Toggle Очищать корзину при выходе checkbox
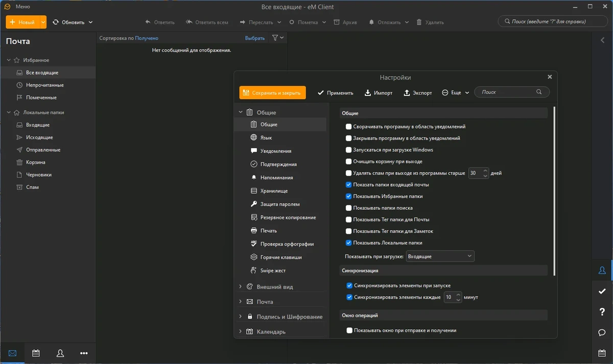Viewport: 613px width, 364px height. 349,162
